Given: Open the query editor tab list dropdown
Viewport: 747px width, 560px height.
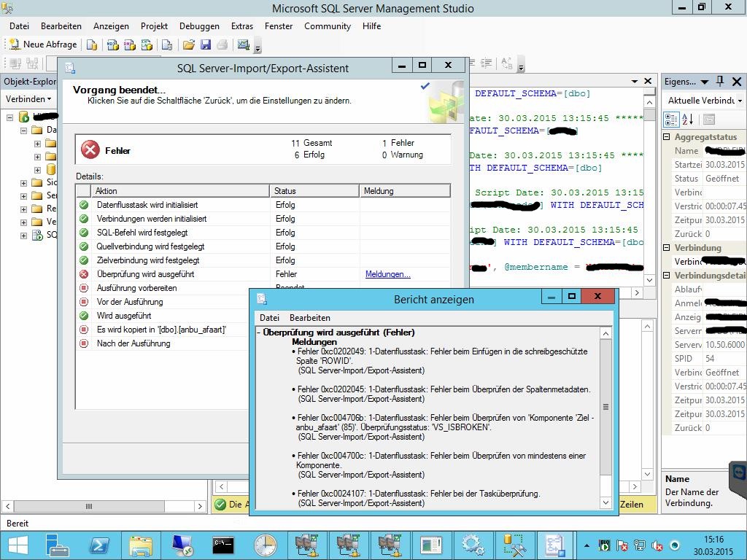Looking at the screenshot, I should coord(635,82).
